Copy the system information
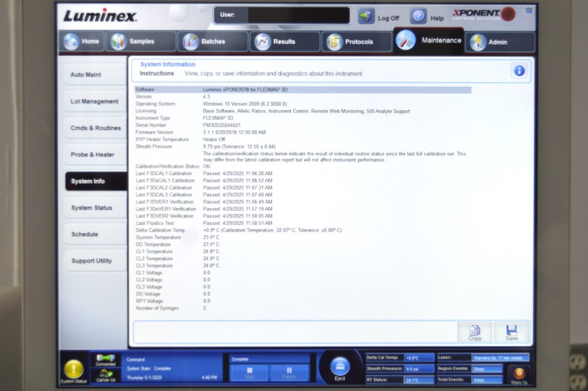Viewport: 588px width, 391px height. click(474, 332)
